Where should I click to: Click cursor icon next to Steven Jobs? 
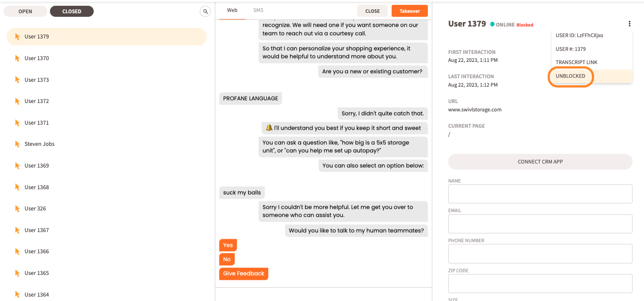[18, 144]
